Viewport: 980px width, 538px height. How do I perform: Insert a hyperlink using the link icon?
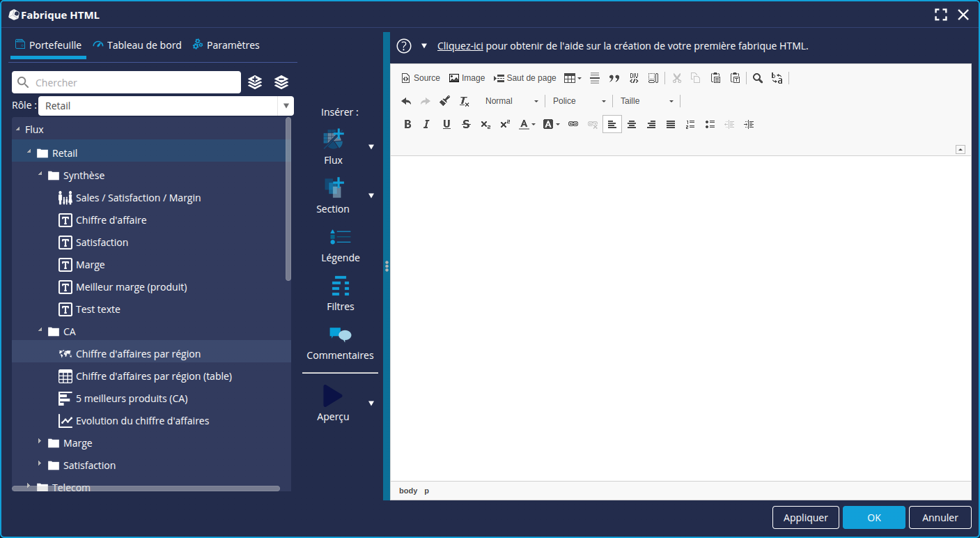(x=573, y=124)
